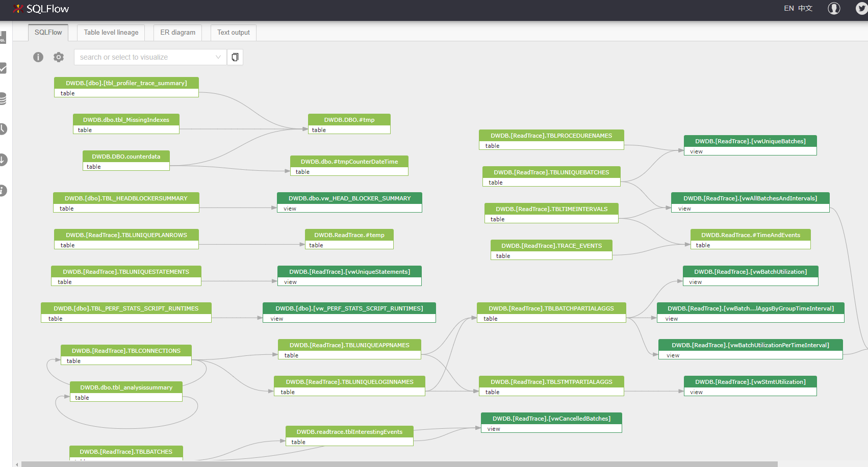Click the clock history icon in sidebar
This screenshot has height=467, width=868.
click(x=3, y=129)
